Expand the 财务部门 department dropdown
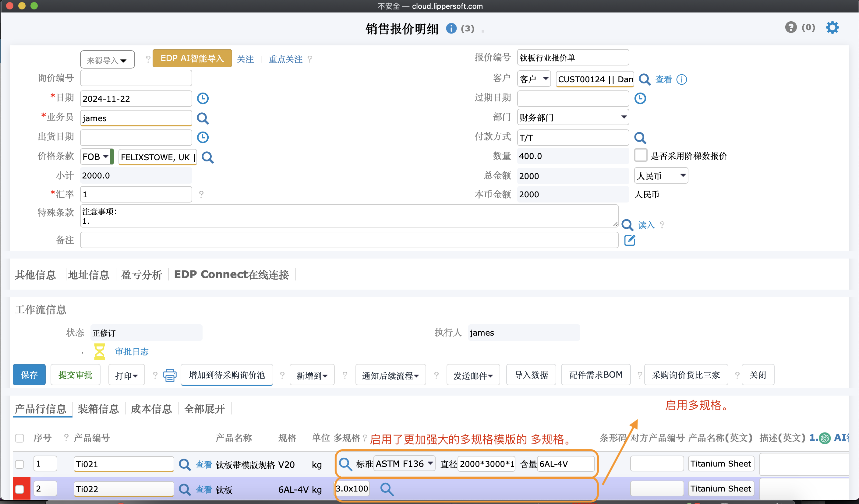The width and height of the screenshot is (859, 504). pyautogui.click(x=573, y=117)
